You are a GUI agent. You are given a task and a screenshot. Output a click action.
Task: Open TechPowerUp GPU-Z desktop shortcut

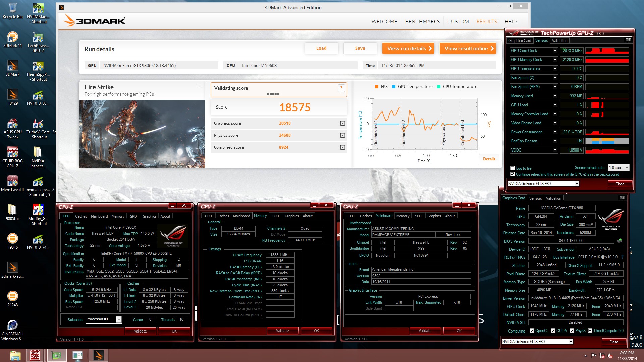point(38,42)
